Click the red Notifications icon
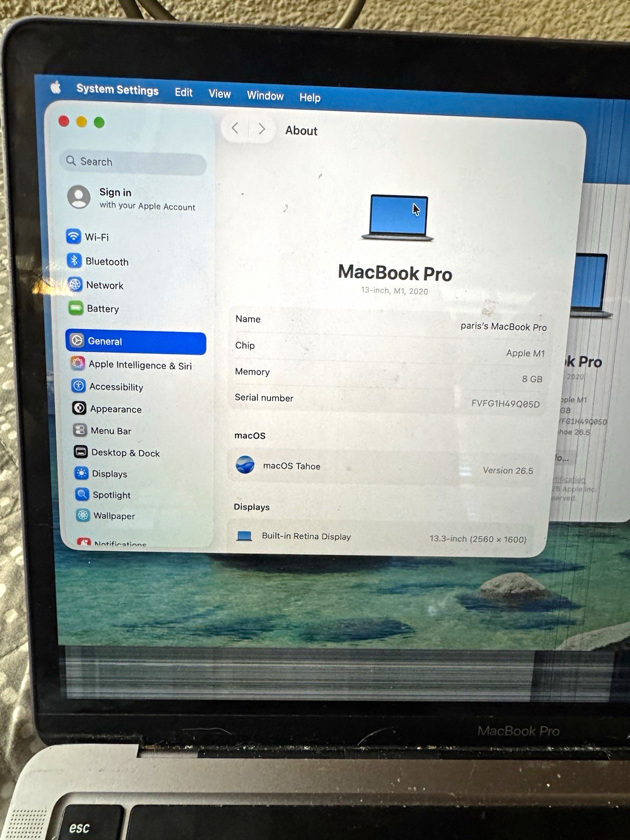This screenshot has width=630, height=840. click(84, 542)
